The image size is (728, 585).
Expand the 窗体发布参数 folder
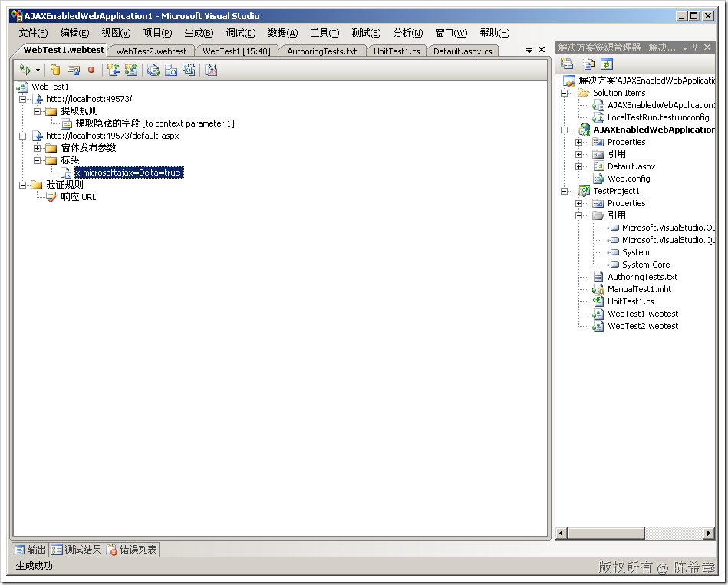tap(37, 149)
